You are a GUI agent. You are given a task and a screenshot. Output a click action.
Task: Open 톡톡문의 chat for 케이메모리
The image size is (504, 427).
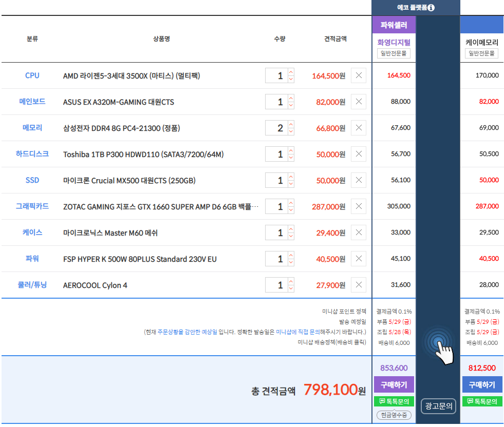[482, 401]
